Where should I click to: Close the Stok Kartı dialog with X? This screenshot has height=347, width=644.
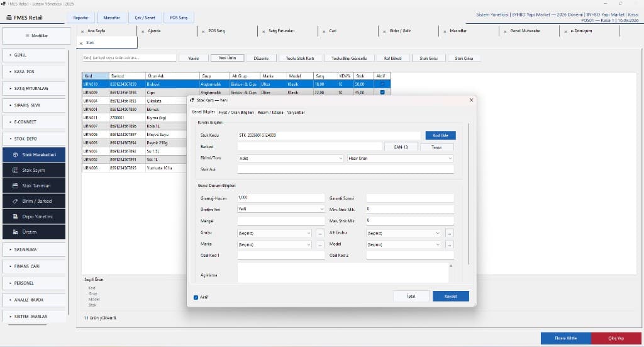click(471, 100)
